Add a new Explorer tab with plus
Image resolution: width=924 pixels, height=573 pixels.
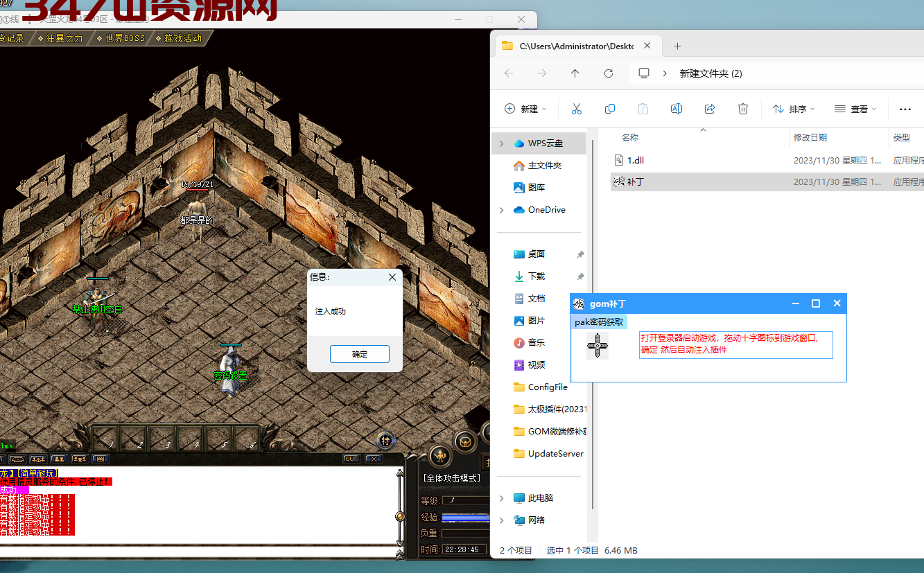[x=678, y=46]
